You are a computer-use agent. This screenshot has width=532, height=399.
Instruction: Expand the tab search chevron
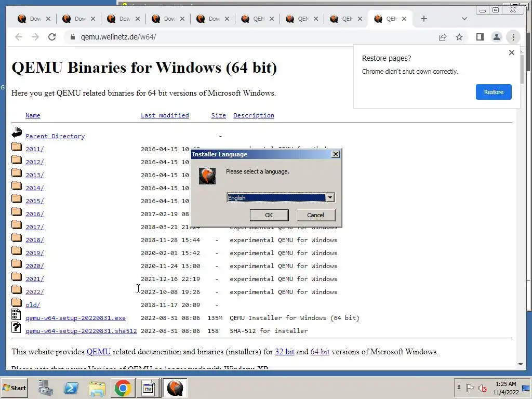point(464,19)
